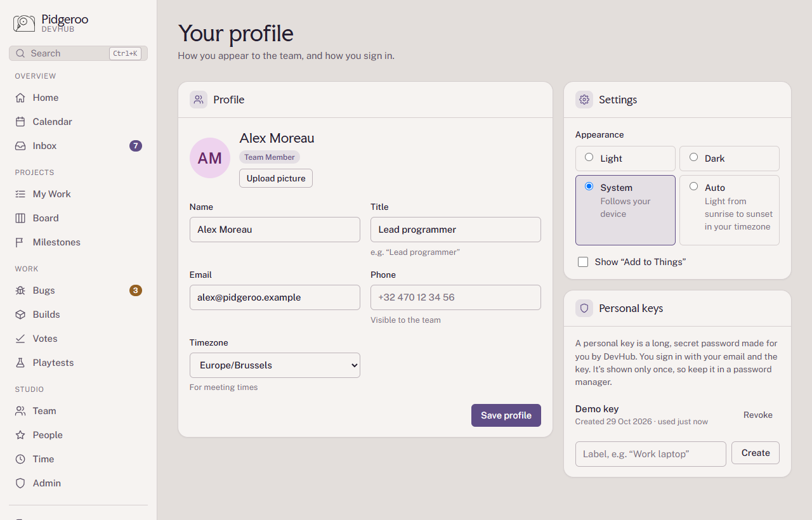Viewport: 812px width, 520px height.
Task: Open the Calendar sidebar item
Action: pos(79,122)
